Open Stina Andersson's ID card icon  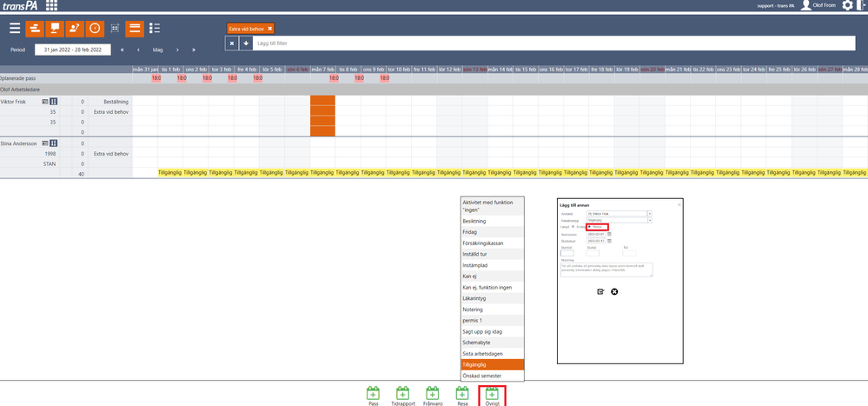(x=45, y=143)
